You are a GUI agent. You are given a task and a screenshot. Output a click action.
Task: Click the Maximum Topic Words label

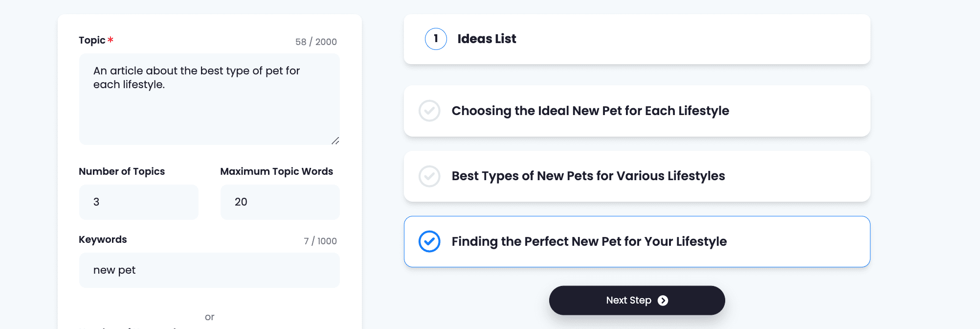276,171
